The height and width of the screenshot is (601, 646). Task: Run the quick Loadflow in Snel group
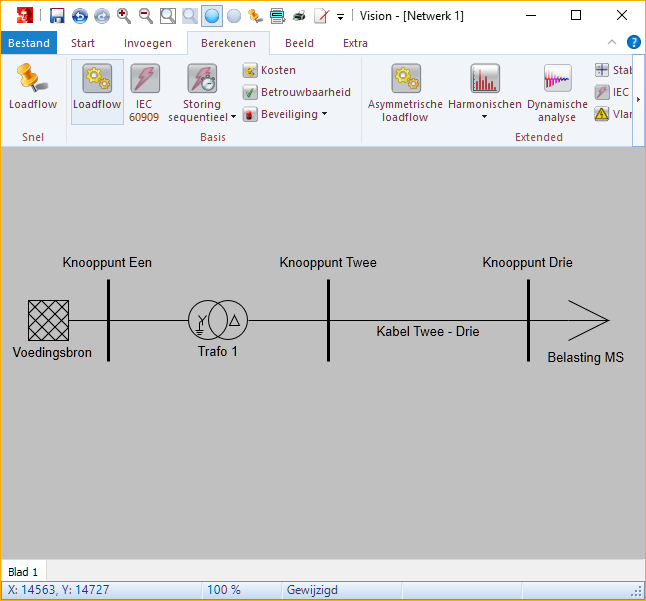click(33, 88)
